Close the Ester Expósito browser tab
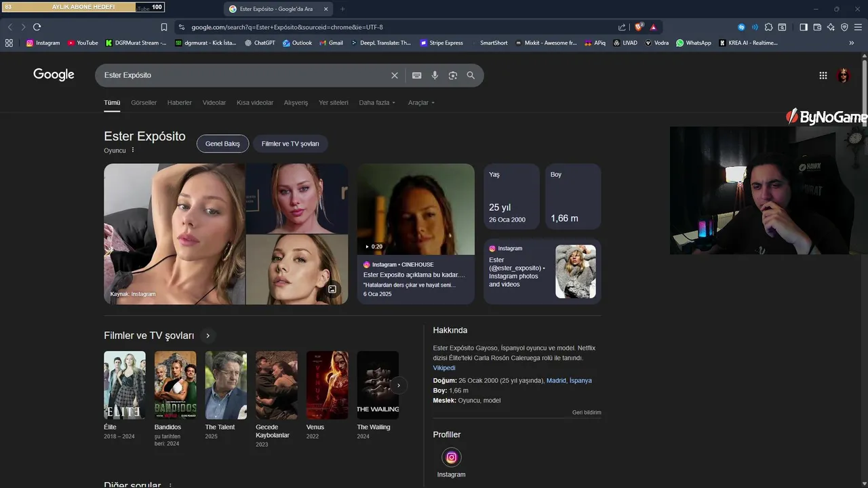Viewport: 868px width, 488px height. [x=325, y=9]
